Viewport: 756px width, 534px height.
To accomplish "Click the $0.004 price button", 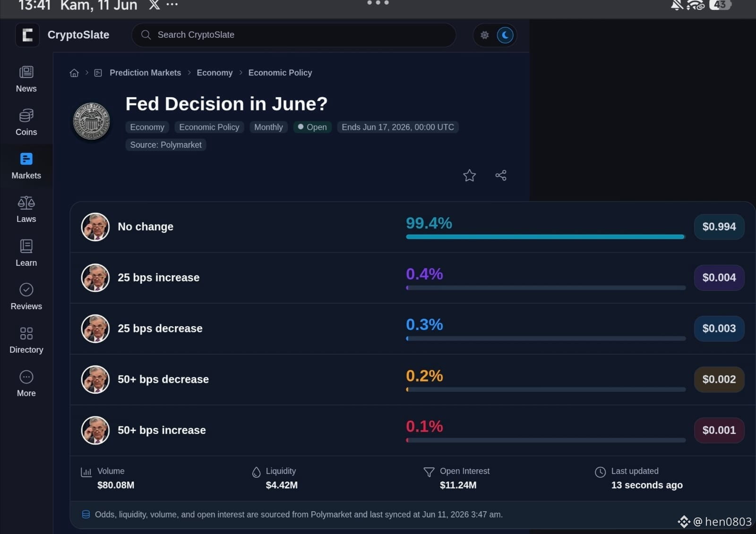I will point(719,278).
